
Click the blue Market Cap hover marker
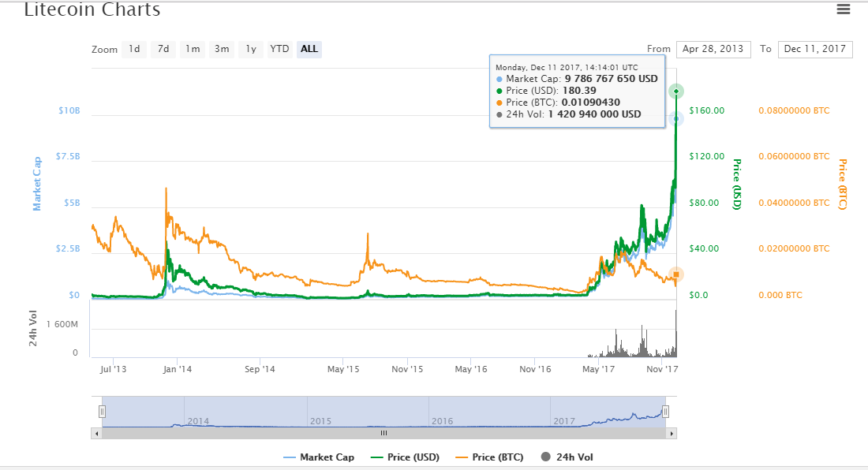(676, 118)
